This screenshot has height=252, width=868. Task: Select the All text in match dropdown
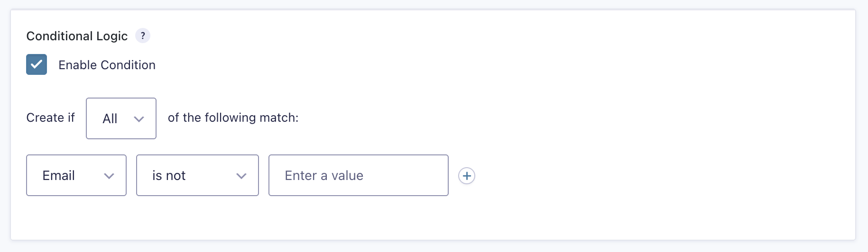110,118
